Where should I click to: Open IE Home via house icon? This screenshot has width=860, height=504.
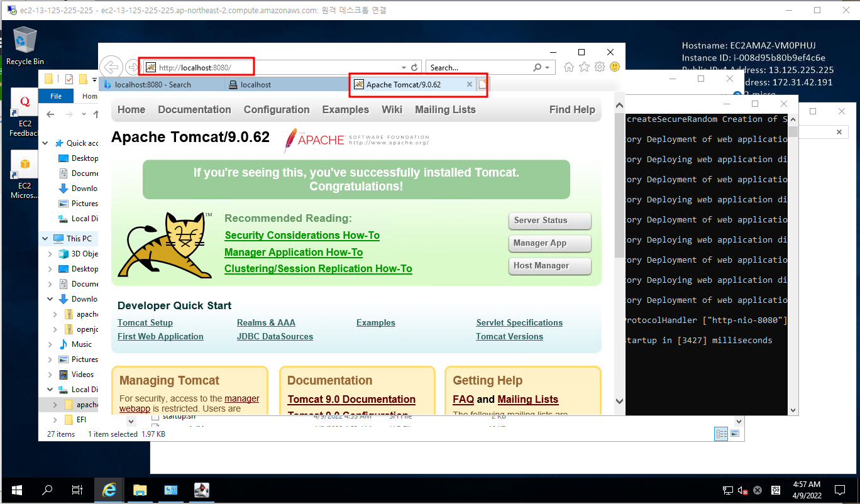(569, 67)
